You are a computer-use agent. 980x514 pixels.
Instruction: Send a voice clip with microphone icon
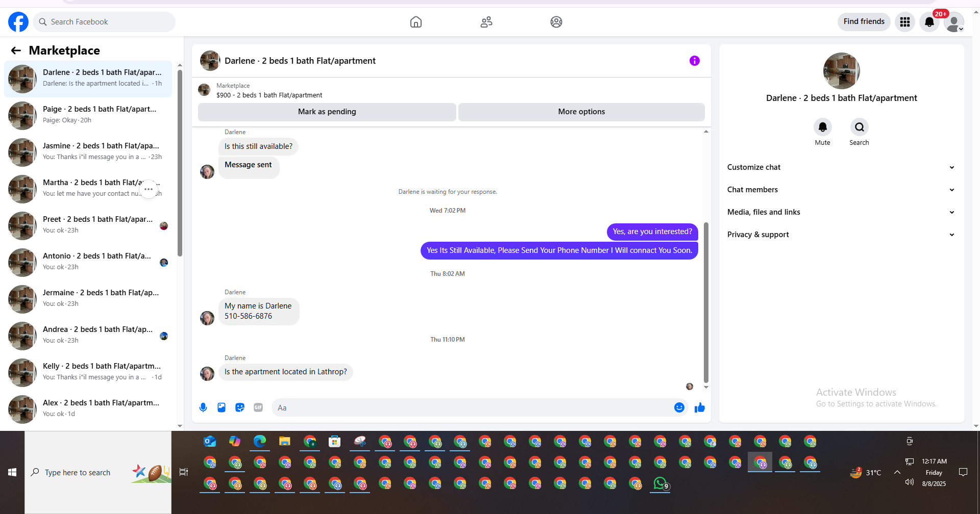click(203, 407)
